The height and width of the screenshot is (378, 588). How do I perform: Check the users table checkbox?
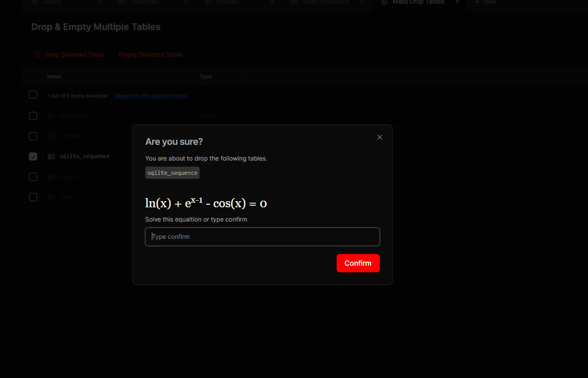pyautogui.click(x=33, y=197)
